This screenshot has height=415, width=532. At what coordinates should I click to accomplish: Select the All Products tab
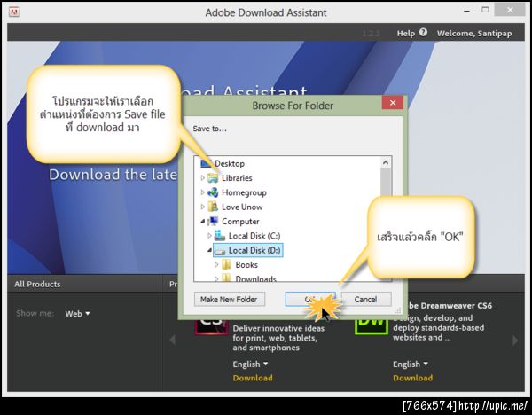coord(37,284)
